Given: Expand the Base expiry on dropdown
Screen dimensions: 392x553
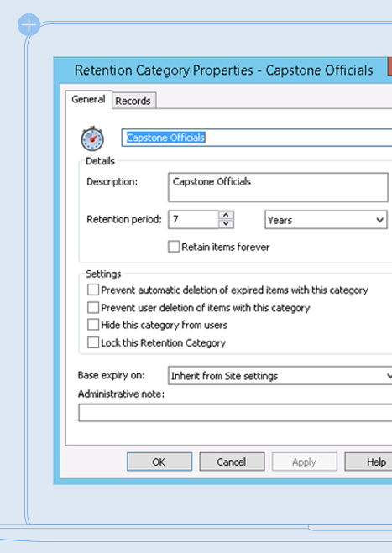Looking at the screenshot, I should click(x=280, y=376).
